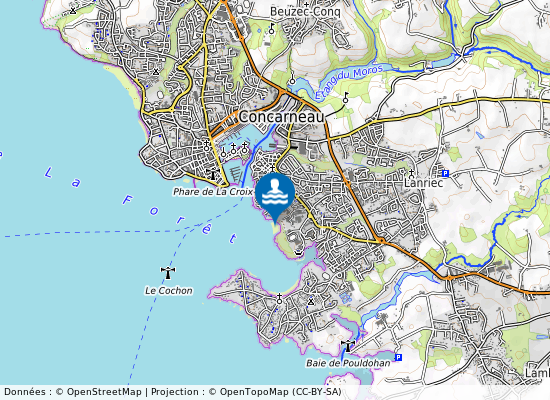Image resolution: width=550 pixels, height=400 pixels.
Task: Click the Le Cochon beacon icon
Action: coord(168,273)
